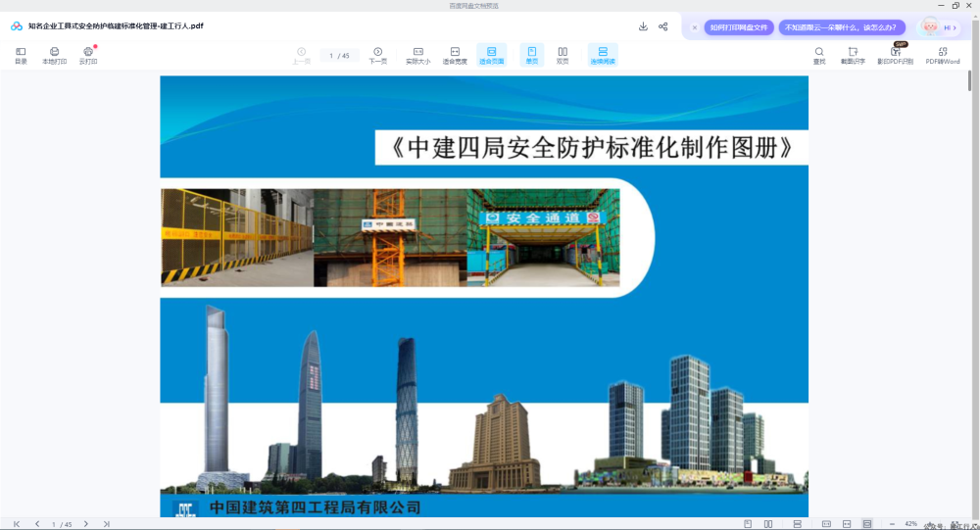Image resolution: width=980 pixels, height=530 pixels.
Task: Click the page count 1 / 45 in bottom bar
Action: [x=62, y=524]
